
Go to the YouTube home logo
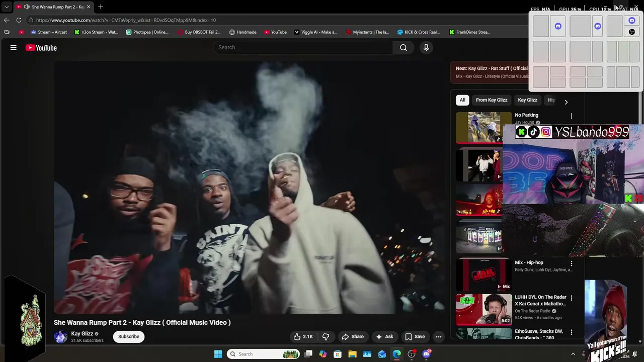pos(41,48)
